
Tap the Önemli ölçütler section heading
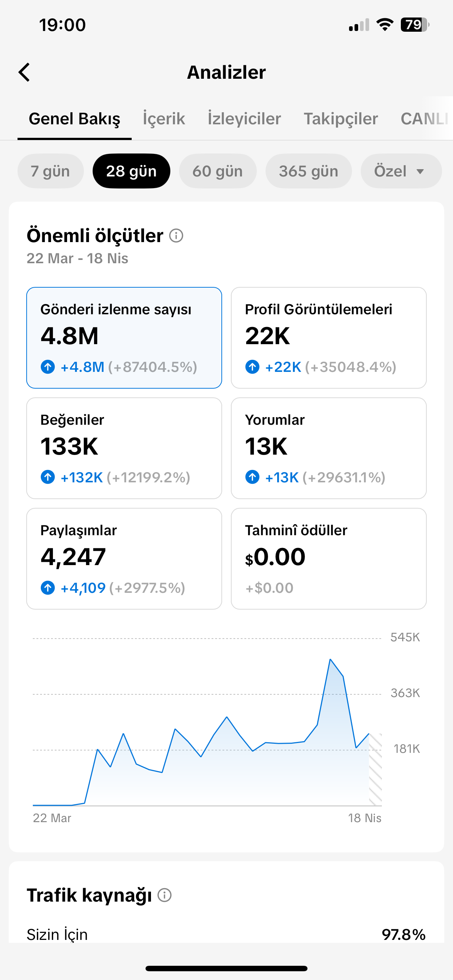(95, 236)
